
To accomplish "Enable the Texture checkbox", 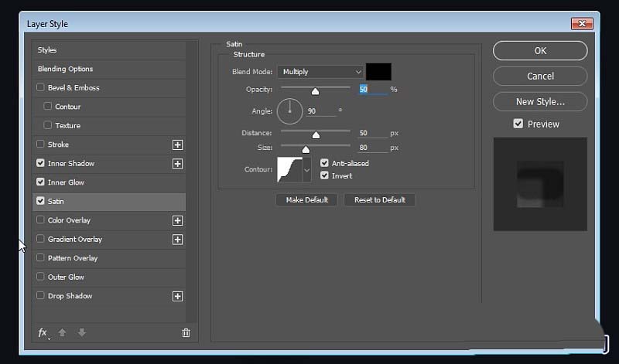I will 47,125.
